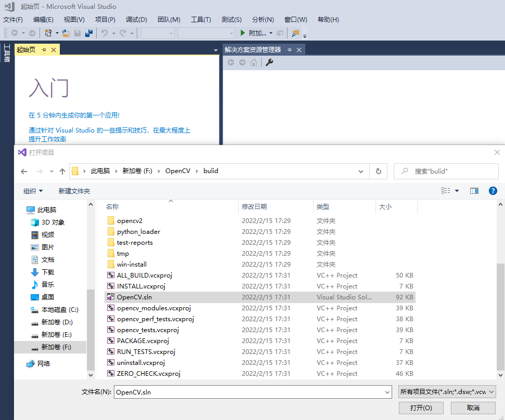Click the Find in Files toolbar icon
505x420 pixels.
click(x=295, y=33)
